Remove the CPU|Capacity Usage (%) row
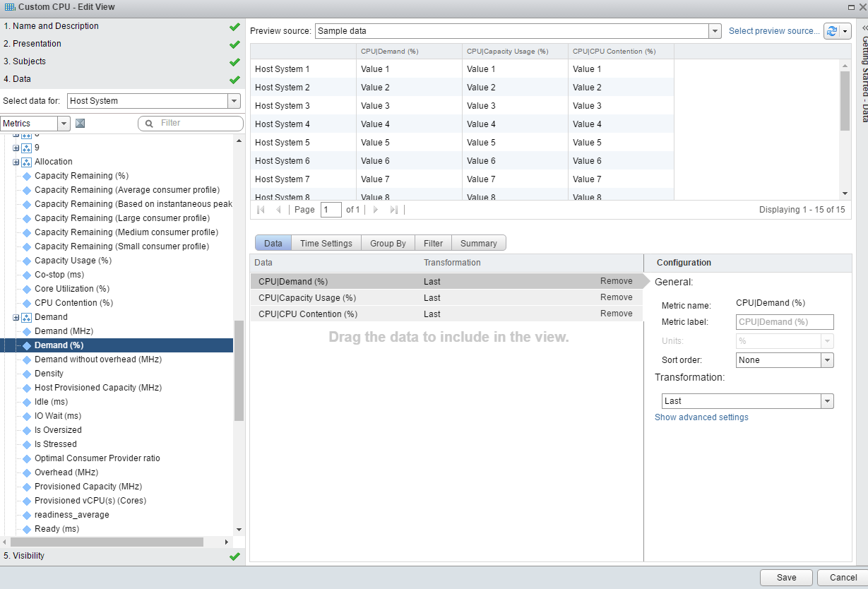This screenshot has width=868, height=589. (616, 297)
